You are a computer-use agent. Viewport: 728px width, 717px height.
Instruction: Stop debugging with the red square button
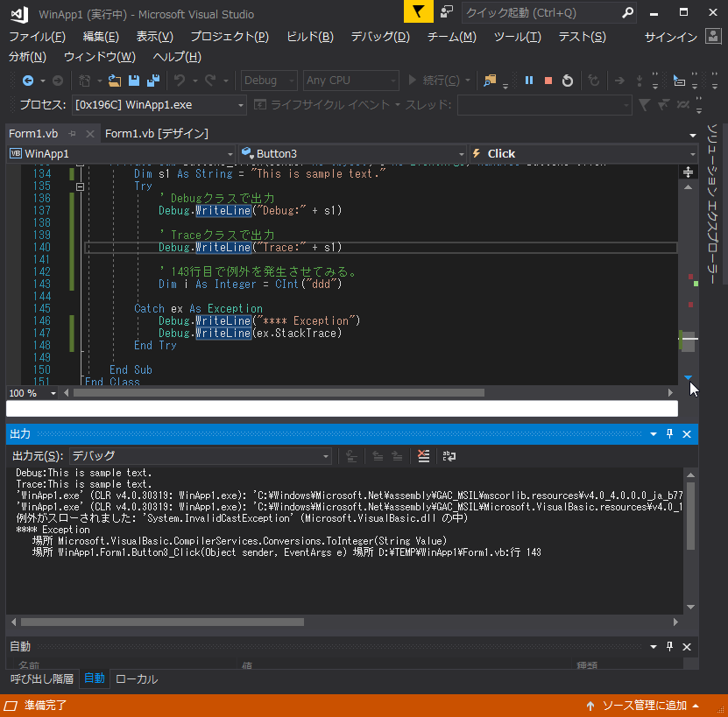(548, 81)
